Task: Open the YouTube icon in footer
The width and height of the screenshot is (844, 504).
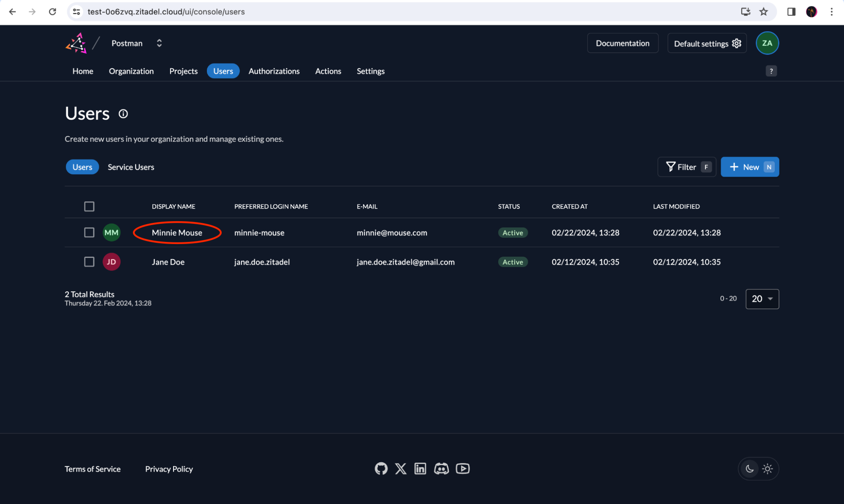Action: [x=463, y=469]
